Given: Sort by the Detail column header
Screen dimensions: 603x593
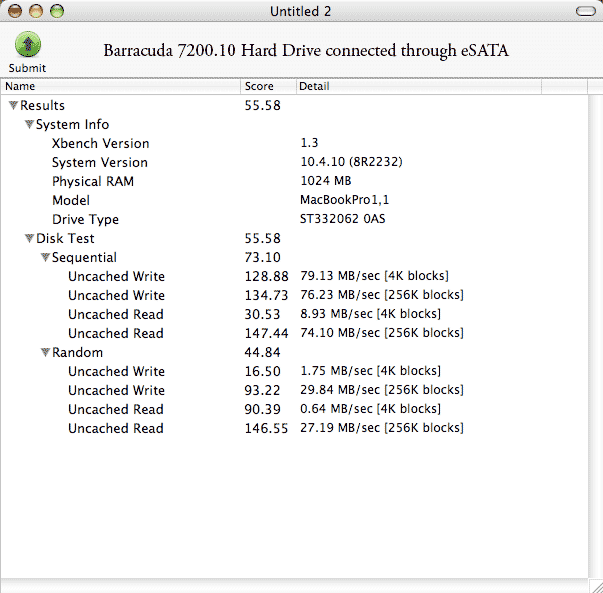Looking at the screenshot, I should (419, 86).
